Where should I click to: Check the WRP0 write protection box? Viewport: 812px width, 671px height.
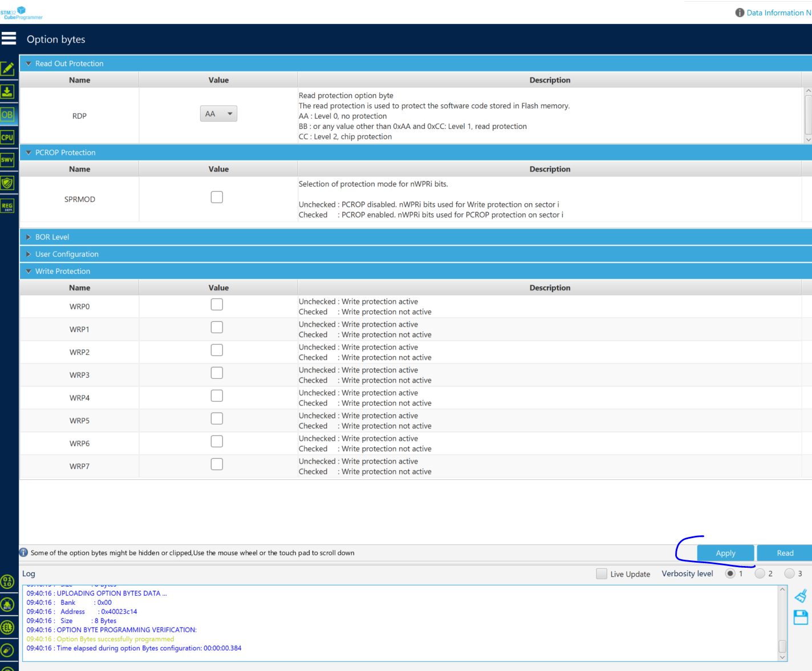pos(217,305)
